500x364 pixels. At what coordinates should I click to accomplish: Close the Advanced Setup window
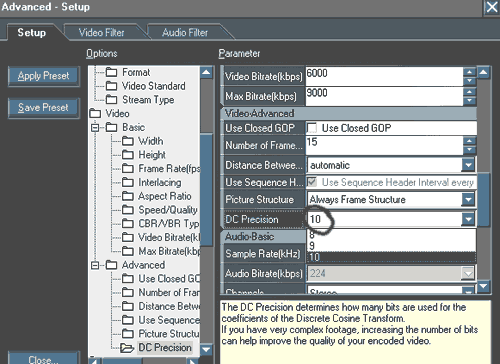click(492, 7)
